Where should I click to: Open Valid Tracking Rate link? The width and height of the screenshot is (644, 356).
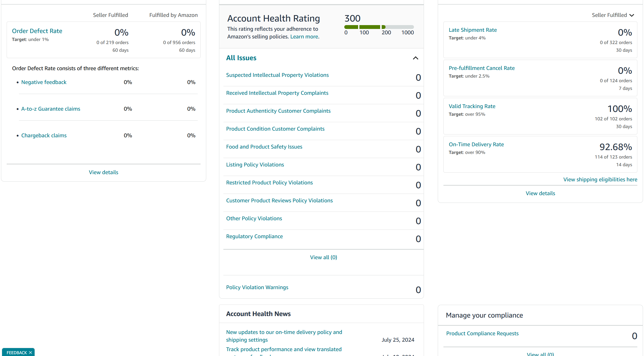472,106
